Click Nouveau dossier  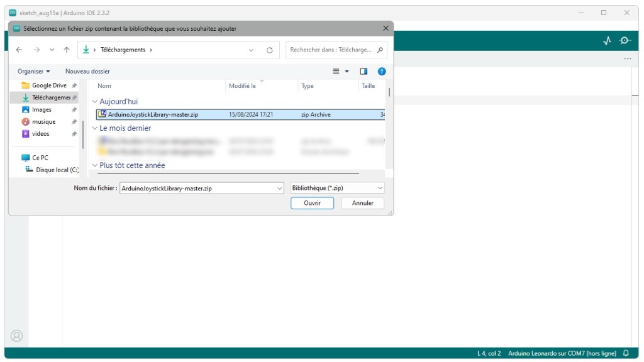pyautogui.click(x=87, y=72)
